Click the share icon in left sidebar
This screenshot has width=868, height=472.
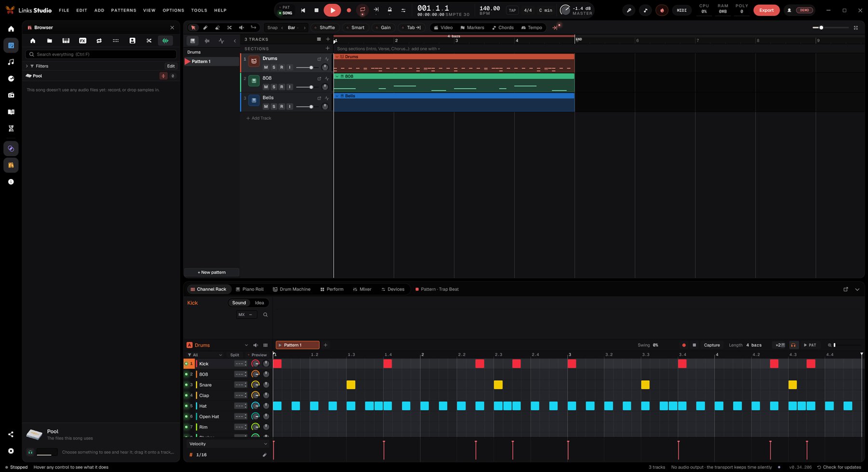11,434
